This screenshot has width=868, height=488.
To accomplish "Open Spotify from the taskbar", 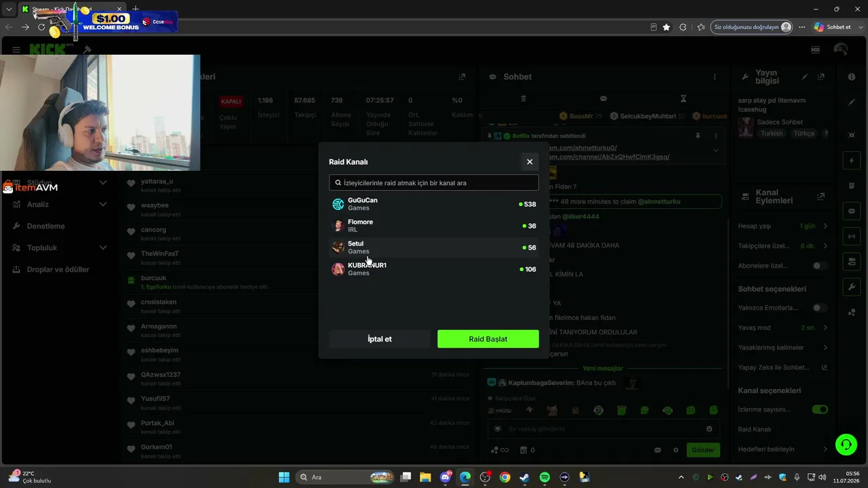I will click(x=545, y=477).
